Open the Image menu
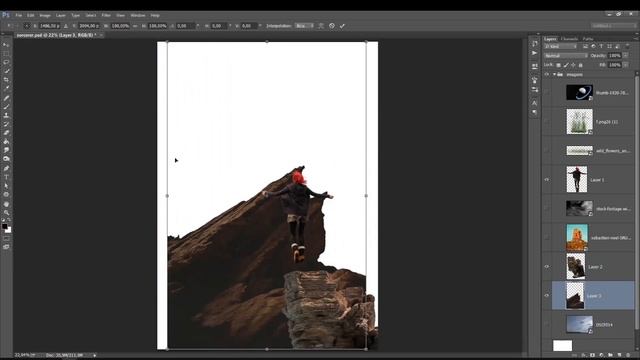The width and height of the screenshot is (640, 360). point(45,16)
